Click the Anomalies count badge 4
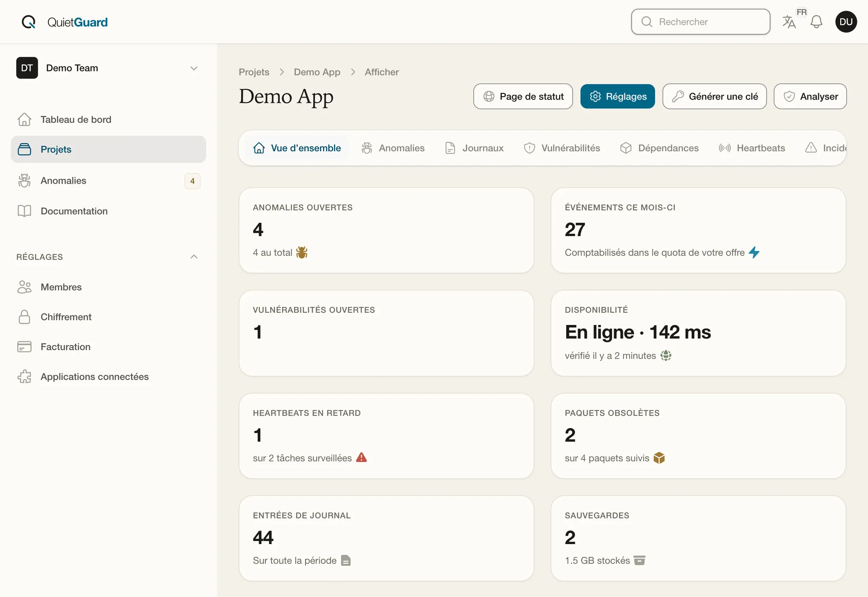868x597 pixels. click(193, 181)
